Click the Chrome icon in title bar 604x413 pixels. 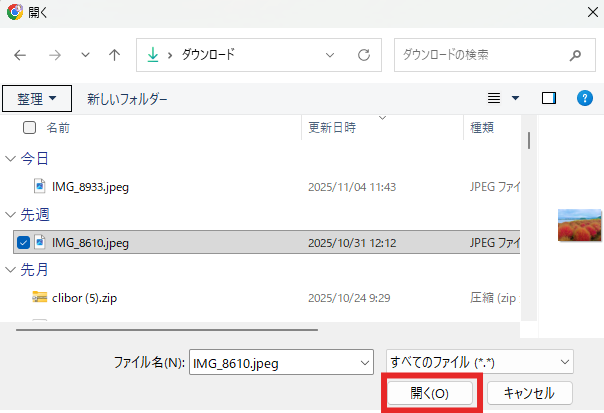(15, 12)
